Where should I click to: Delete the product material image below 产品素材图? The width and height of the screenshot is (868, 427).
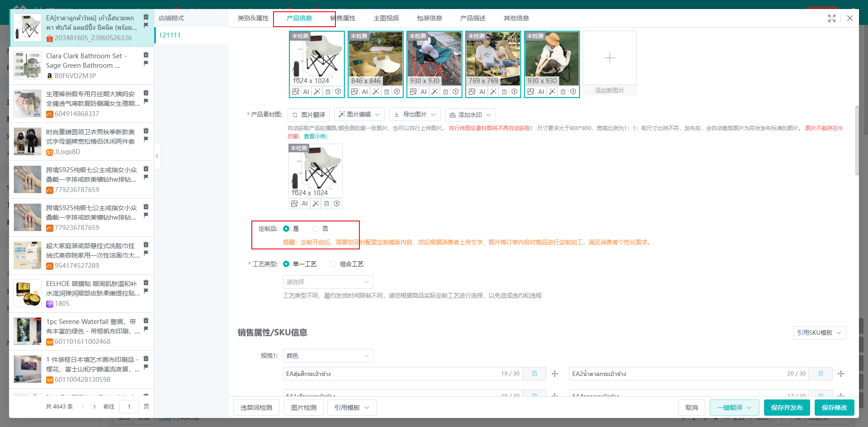[x=326, y=204]
